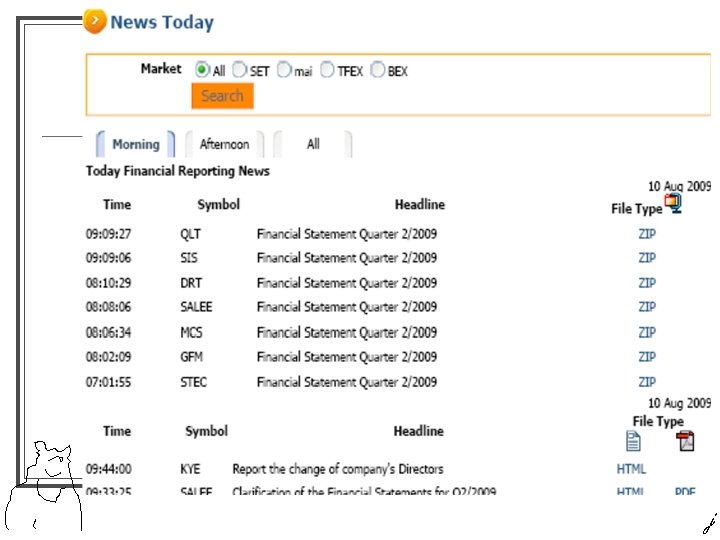Click the time 09:09:27
720x540 pixels.
tap(108, 234)
